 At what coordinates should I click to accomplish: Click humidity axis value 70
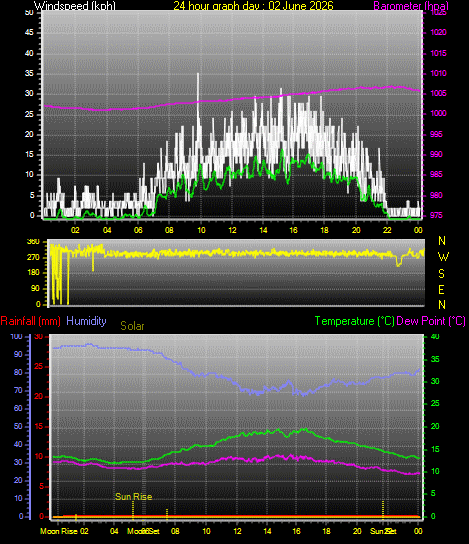[x=18, y=391]
